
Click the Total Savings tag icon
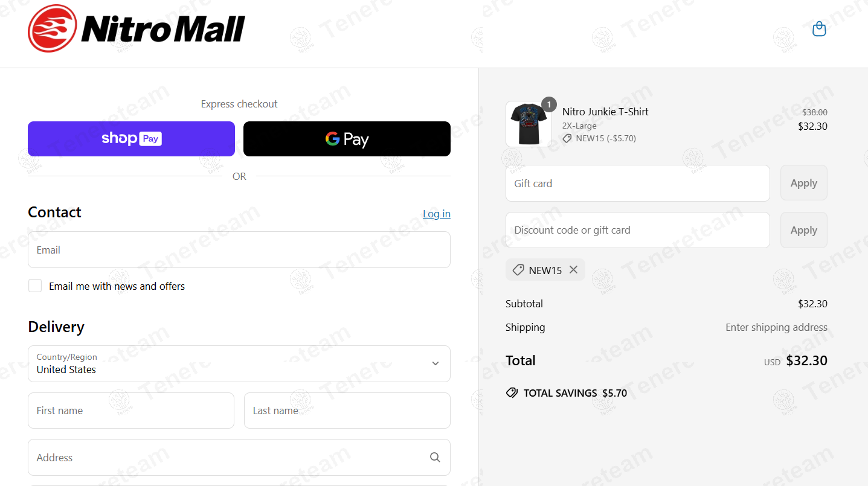pos(512,393)
